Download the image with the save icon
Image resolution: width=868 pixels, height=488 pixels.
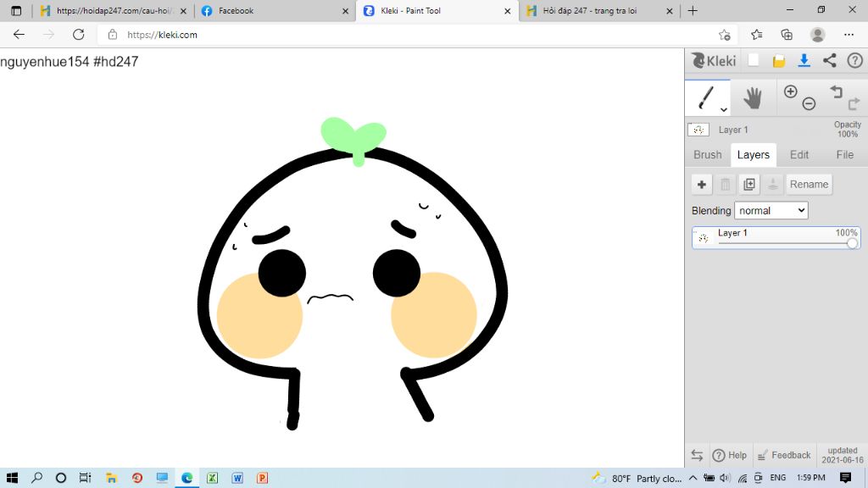804,60
